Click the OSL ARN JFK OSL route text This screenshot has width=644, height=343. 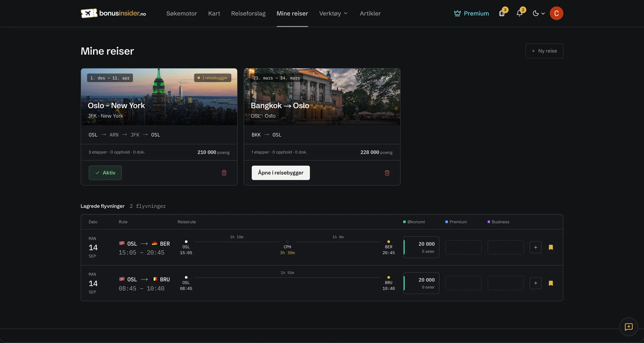[124, 135]
